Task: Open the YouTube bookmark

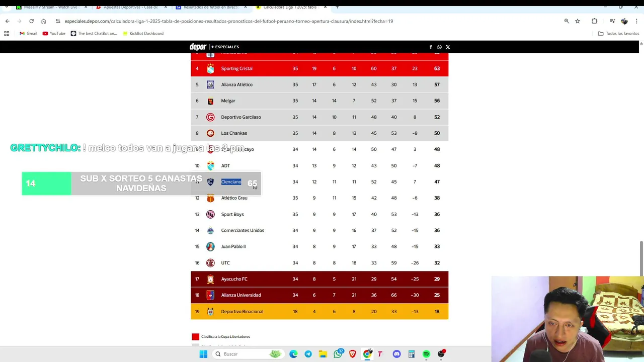Action: 54,33
